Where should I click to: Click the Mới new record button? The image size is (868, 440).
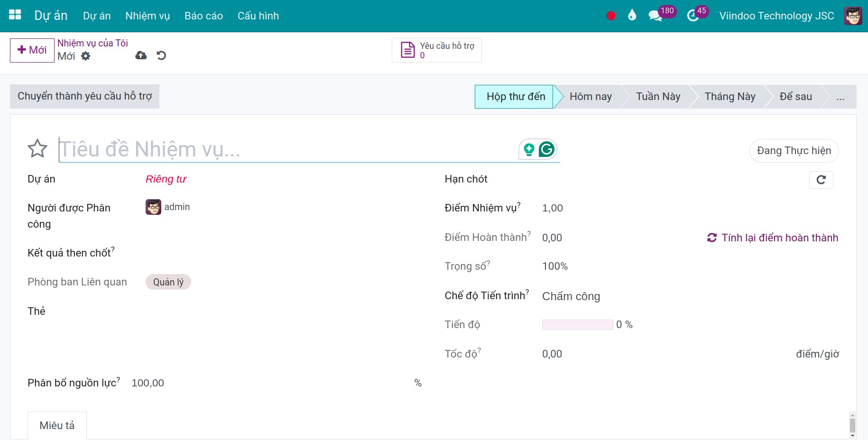pos(32,50)
